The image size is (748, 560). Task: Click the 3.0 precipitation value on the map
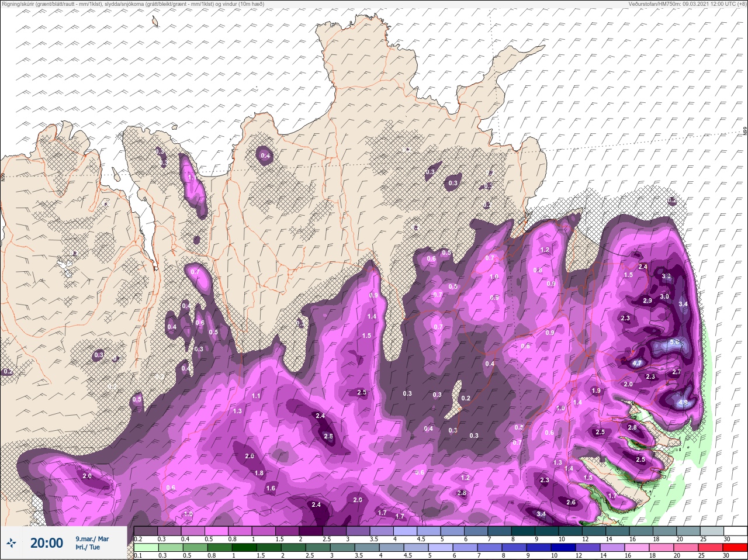(x=664, y=296)
